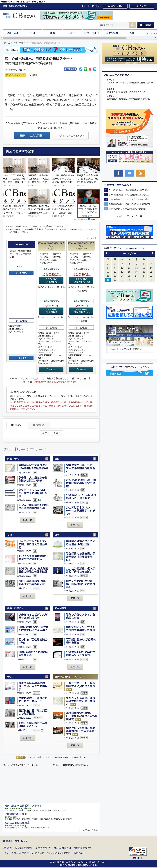Image resolution: width=157 pixels, height=868 pixels.
Task: Open the 薬事 navigation tab
Action: [52, 33]
